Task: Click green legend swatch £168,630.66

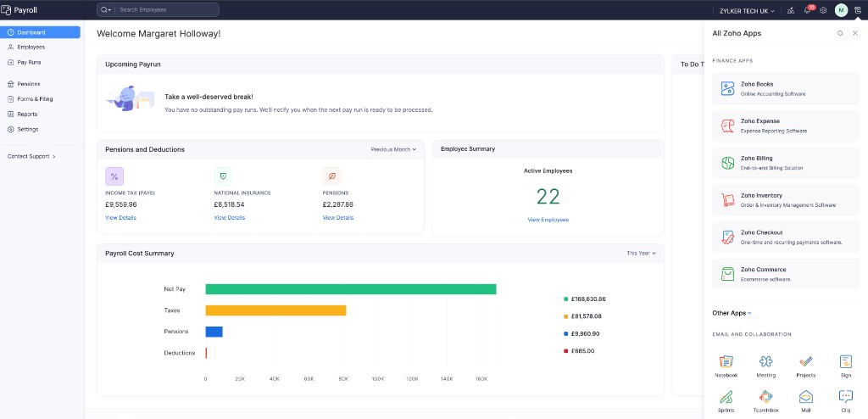Action: click(x=565, y=299)
